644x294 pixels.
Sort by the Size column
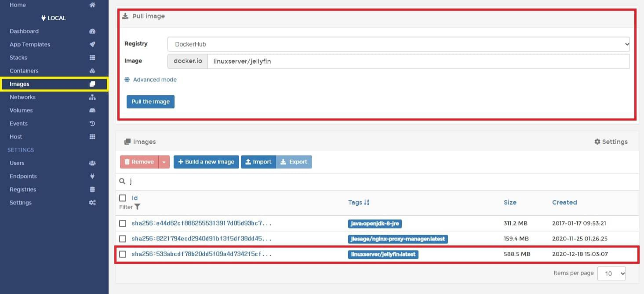[x=510, y=202]
